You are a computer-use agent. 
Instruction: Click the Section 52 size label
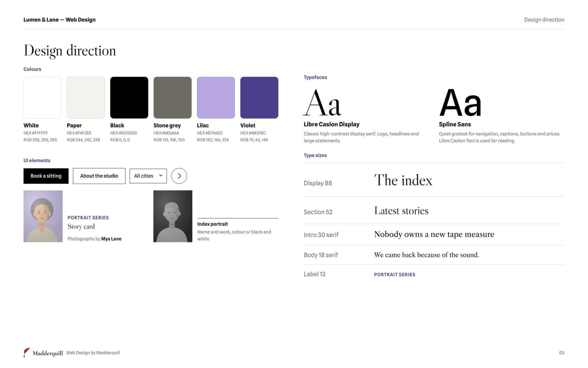pos(318,212)
